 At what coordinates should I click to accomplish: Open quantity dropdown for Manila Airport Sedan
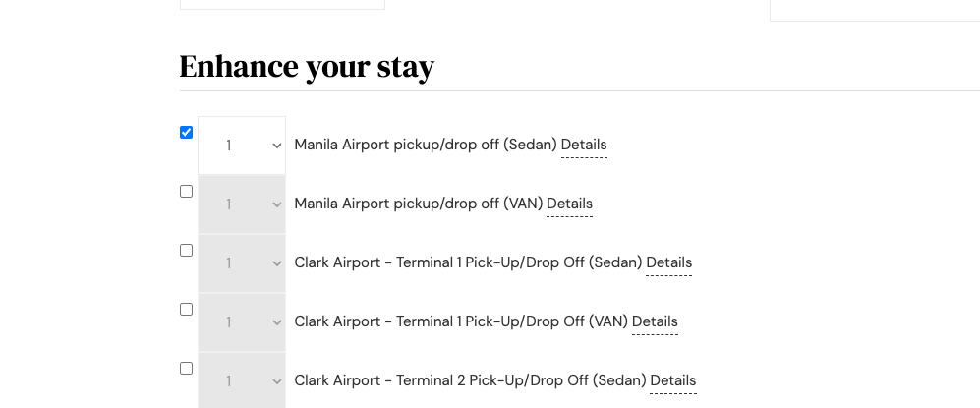pos(242,146)
